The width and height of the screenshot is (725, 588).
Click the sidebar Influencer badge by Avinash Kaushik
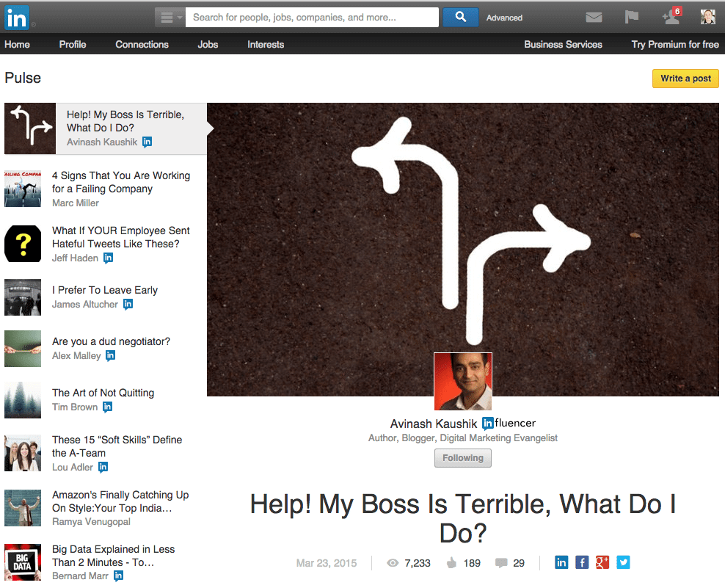click(x=147, y=142)
